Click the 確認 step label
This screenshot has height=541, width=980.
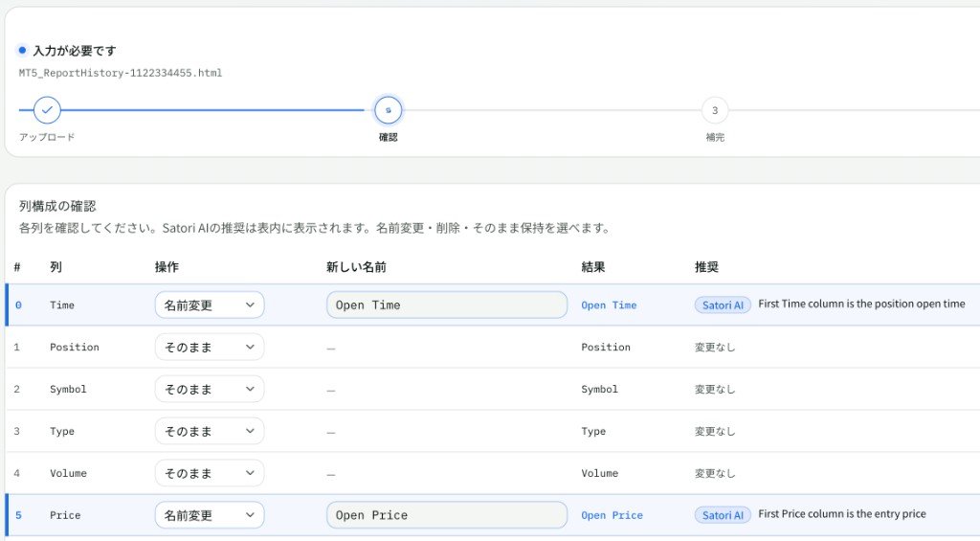[389, 137]
